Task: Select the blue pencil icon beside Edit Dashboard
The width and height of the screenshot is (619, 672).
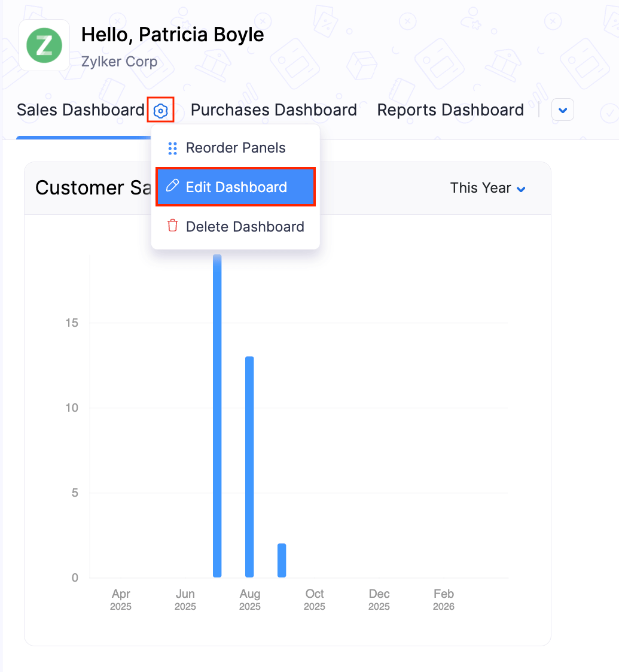Action: pos(173,187)
